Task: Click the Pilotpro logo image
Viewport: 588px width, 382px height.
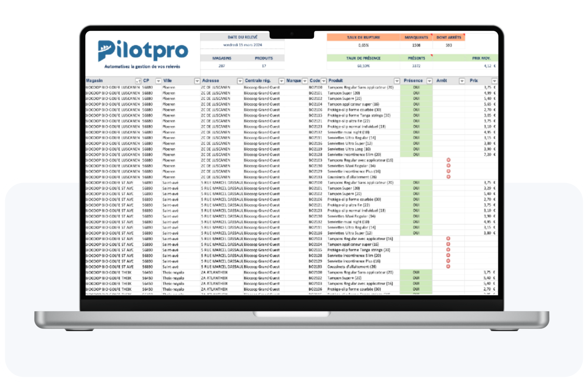Action: [x=143, y=51]
